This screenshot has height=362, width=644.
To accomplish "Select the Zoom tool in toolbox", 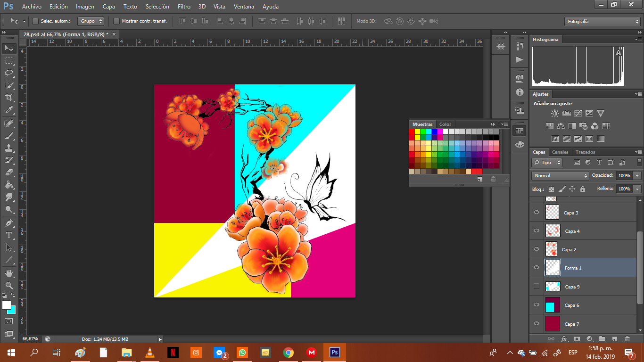I will [9, 285].
